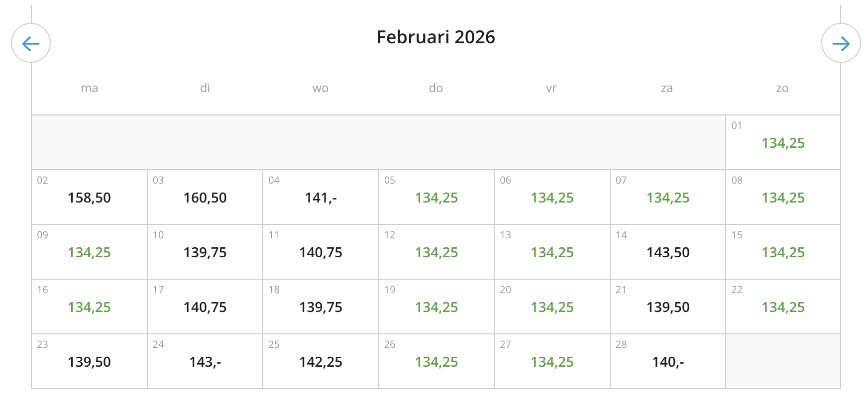Select February 24 priced 143,-
The height and width of the screenshot is (412, 868).
point(205,362)
